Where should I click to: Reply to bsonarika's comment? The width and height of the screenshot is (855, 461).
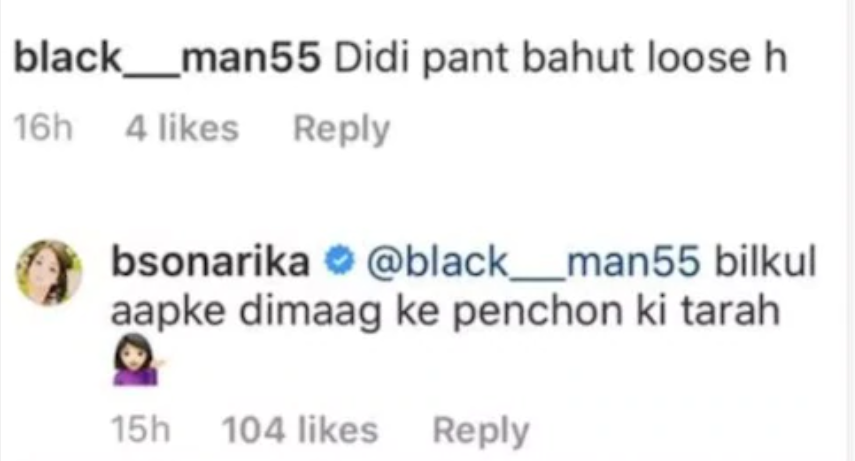coord(481,431)
